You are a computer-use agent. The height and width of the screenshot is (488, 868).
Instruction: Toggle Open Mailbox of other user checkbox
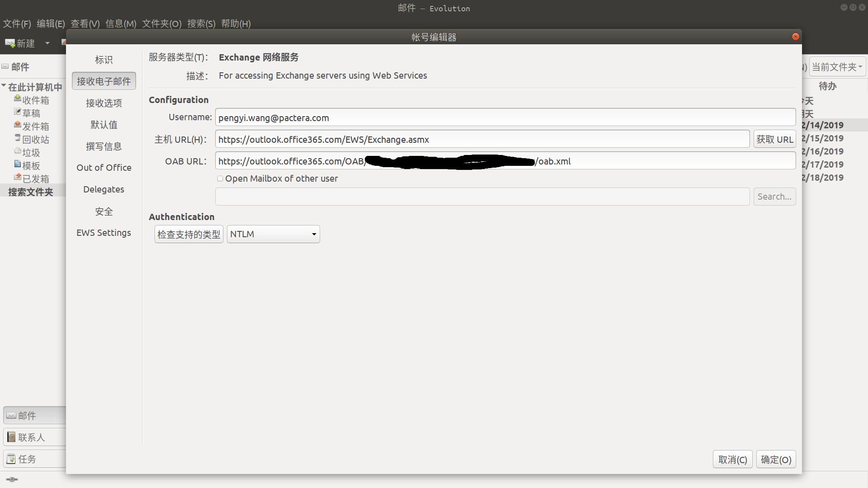tap(219, 178)
